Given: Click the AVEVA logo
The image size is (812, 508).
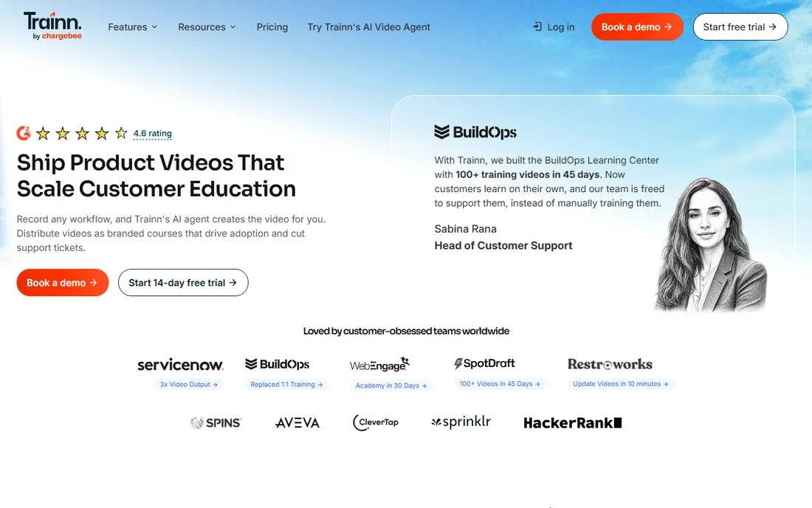Looking at the screenshot, I should (x=297, y=423).
